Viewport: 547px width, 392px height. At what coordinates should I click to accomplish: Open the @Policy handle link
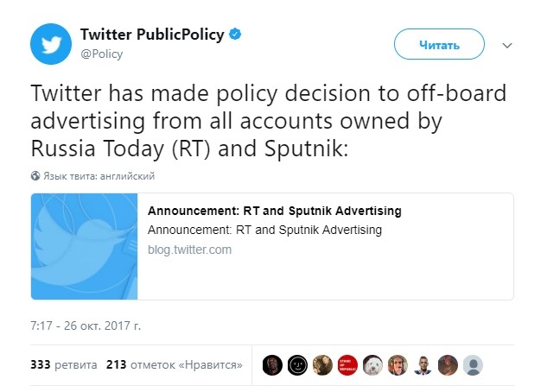pos(101,54)
